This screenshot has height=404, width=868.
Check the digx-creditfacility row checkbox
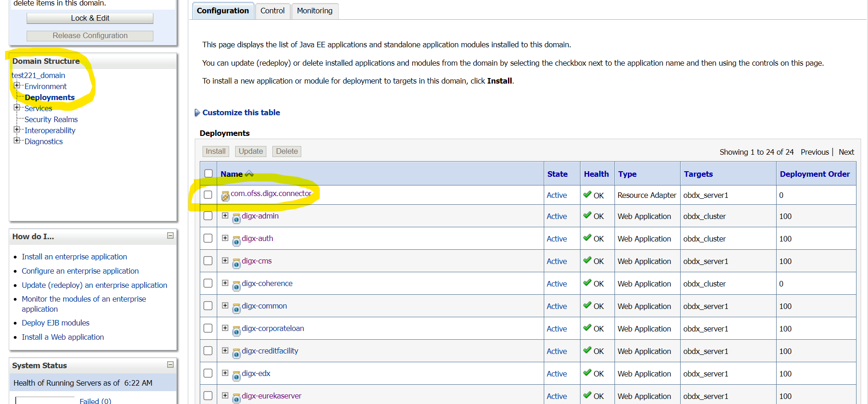pos(208,351)
